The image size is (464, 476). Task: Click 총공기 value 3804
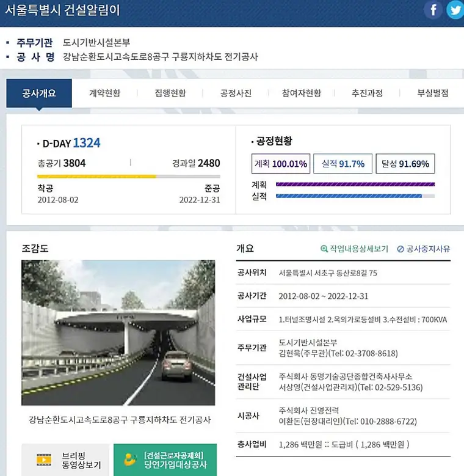point(74,163)
